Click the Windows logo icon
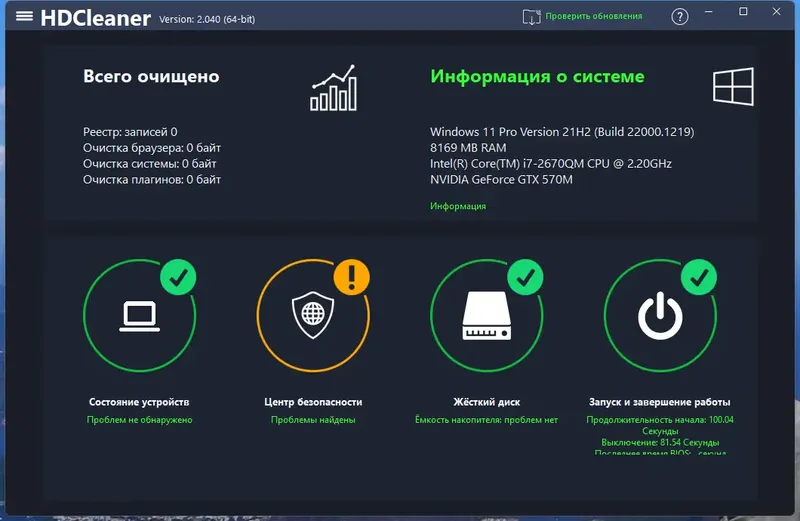This screenshot has width=800, height=521. click(733, 86)
